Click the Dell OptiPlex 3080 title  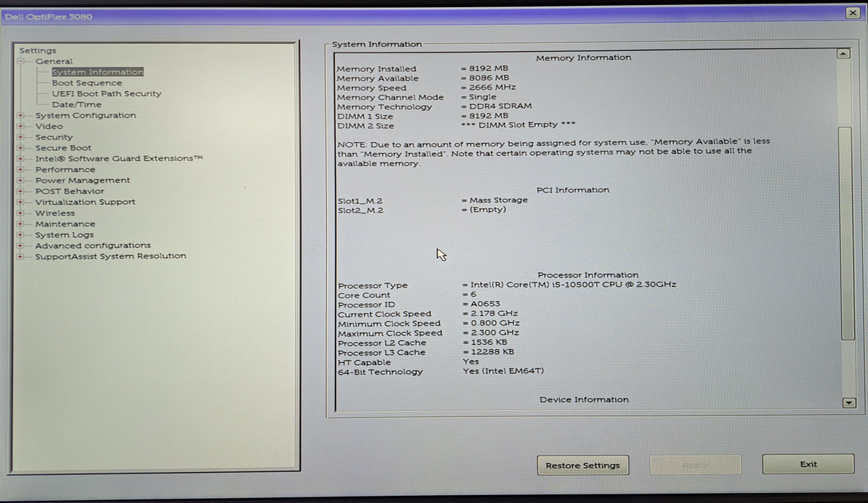pos(48,17)
